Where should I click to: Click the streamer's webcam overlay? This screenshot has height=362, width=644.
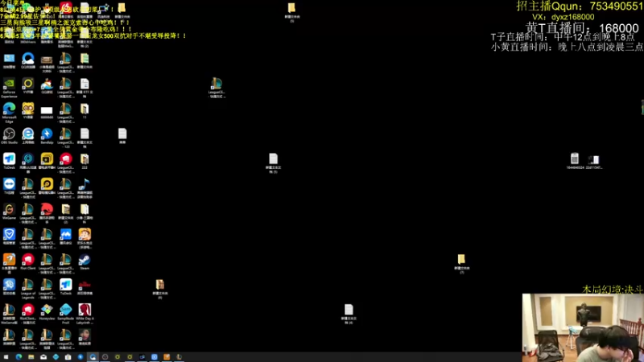tap(583, 327)
